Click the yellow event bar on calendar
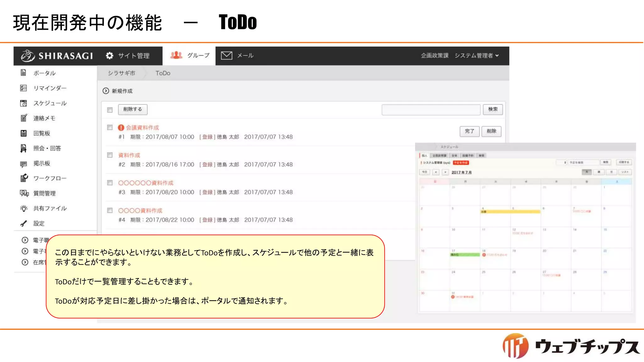 coord(510,212)
